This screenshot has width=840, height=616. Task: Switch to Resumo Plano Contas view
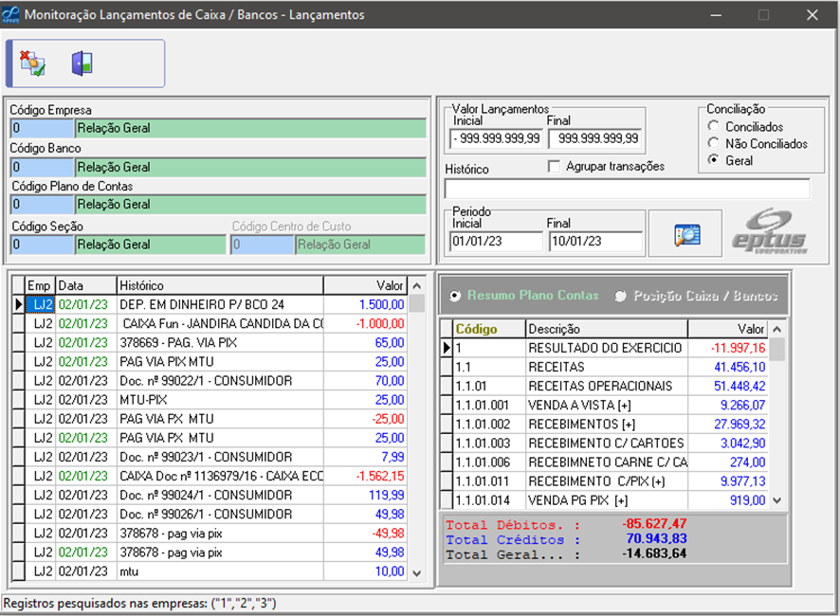(x=456, y=296)
